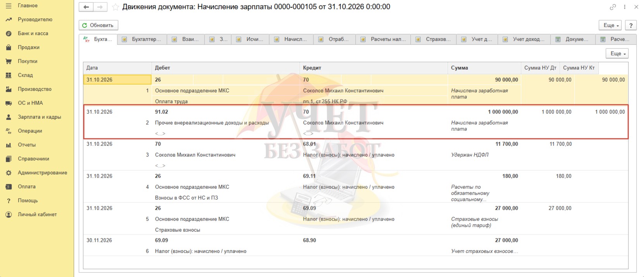This screenshot has height=277, width=644.
Task: Select the Удержан НДФЛ description cell
Action: [470, 155]
